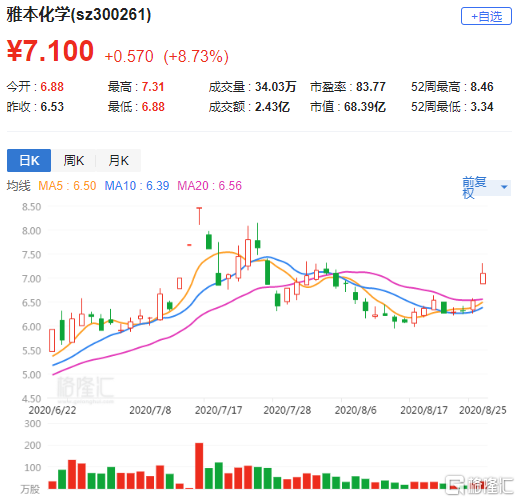Click the 52周最低 value 3.34

tap(482, 107)
